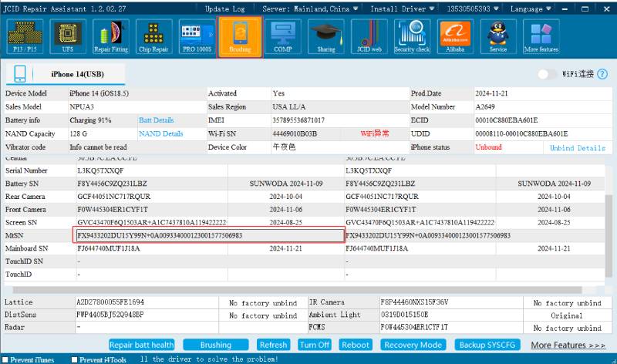Select first Rear Camera GCF44051NC717RQUR cell
This screenshot has height=364, width=617.
[x=151, y=197]
